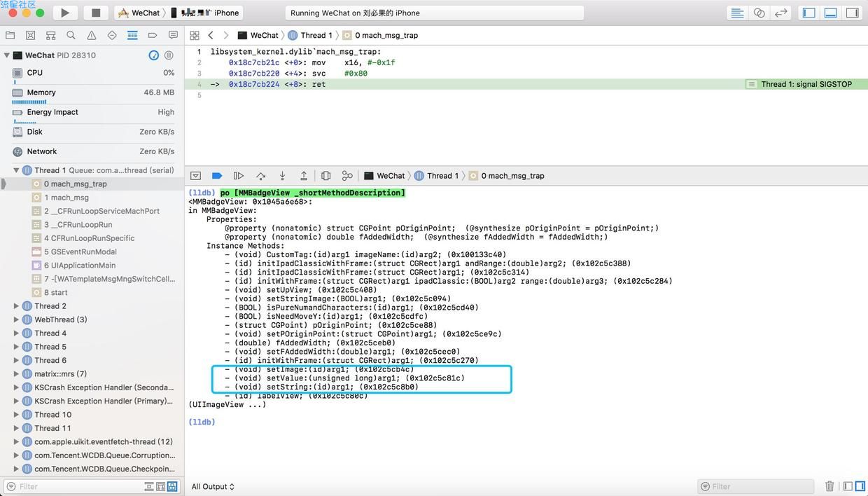The image size is (868, 496).
Task: Open the WeChat scheme selector
Action: 139,13
